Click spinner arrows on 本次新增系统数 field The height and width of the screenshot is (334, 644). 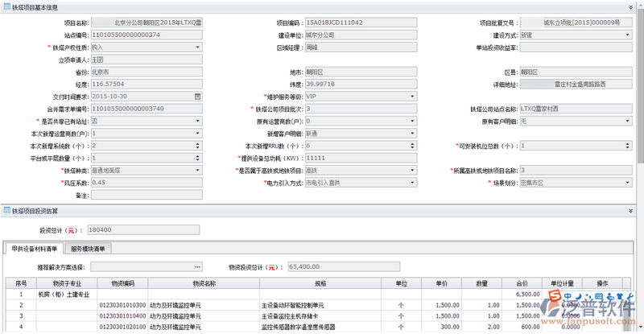coord(198,146)
